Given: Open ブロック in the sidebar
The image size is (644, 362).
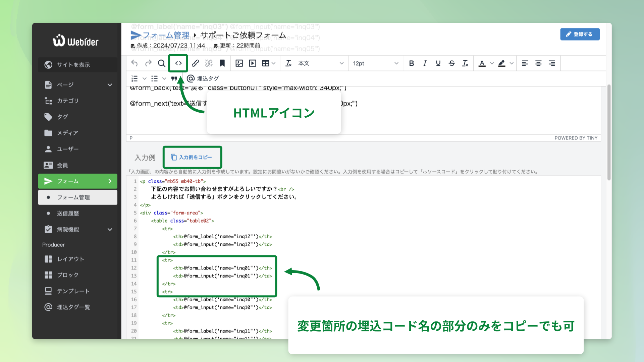Looking at the screenshot, I should click(78, 275).
